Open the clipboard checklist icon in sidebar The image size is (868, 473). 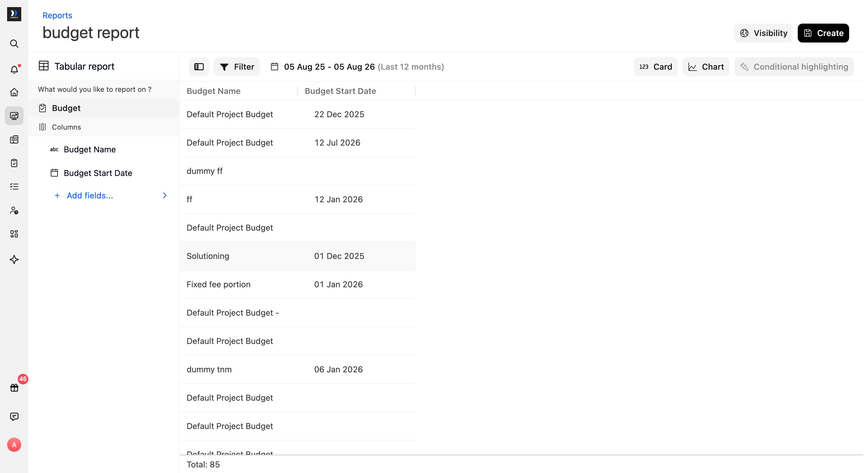[x=14, y=163]
